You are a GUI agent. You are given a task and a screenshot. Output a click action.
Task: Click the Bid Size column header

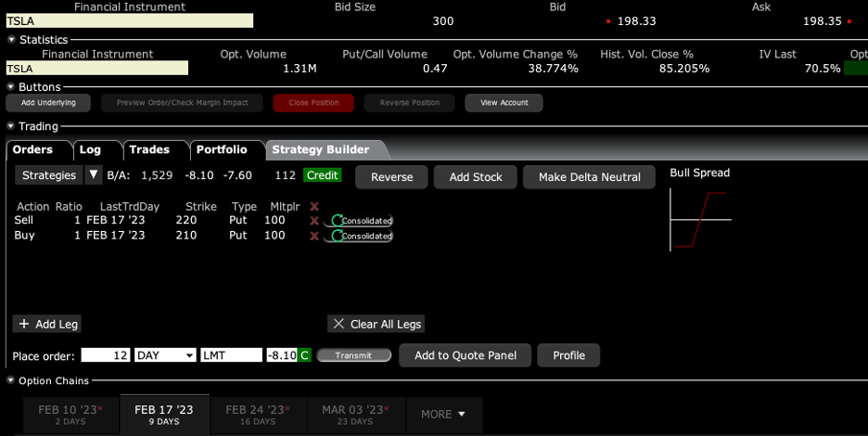click(x=355, y=6)
